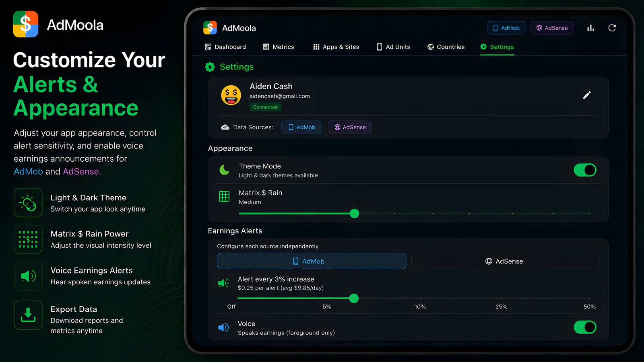Viewport: 644px width, 362px height.
Task: Click the refresh icon in the header
Action: (x=612, y=28)
